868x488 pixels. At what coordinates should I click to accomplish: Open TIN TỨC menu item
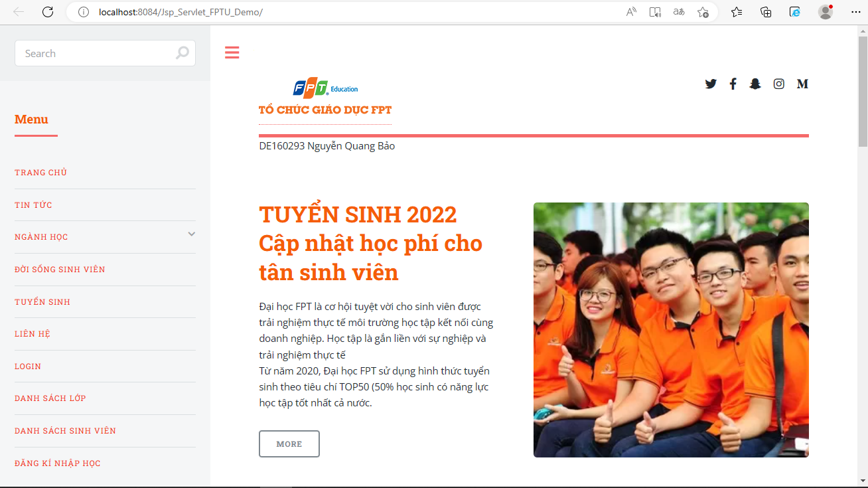[x=33, y=205]
